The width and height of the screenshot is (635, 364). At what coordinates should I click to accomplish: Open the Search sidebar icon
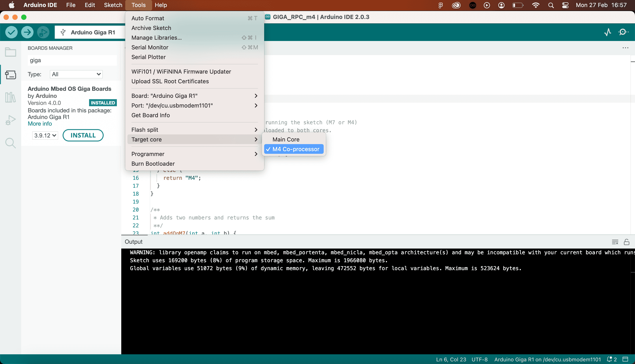[x=11, y=143]
